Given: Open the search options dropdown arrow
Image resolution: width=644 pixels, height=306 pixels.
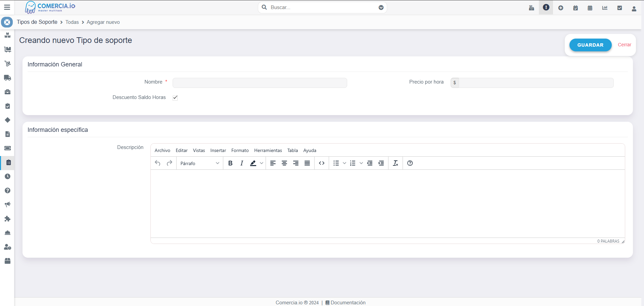Looking at the screenshot, I should coord(381,7).
